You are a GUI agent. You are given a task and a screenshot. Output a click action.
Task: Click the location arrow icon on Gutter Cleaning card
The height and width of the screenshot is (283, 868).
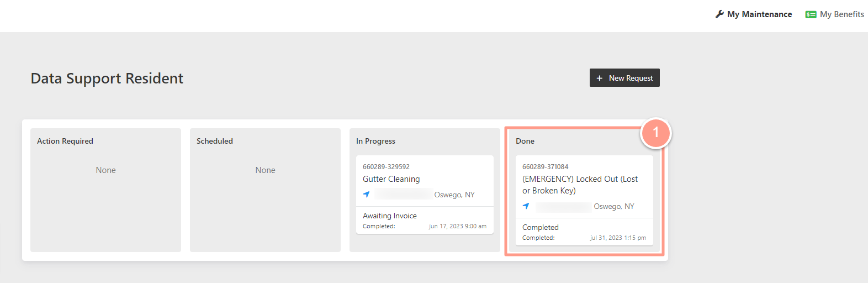(366, 195)
